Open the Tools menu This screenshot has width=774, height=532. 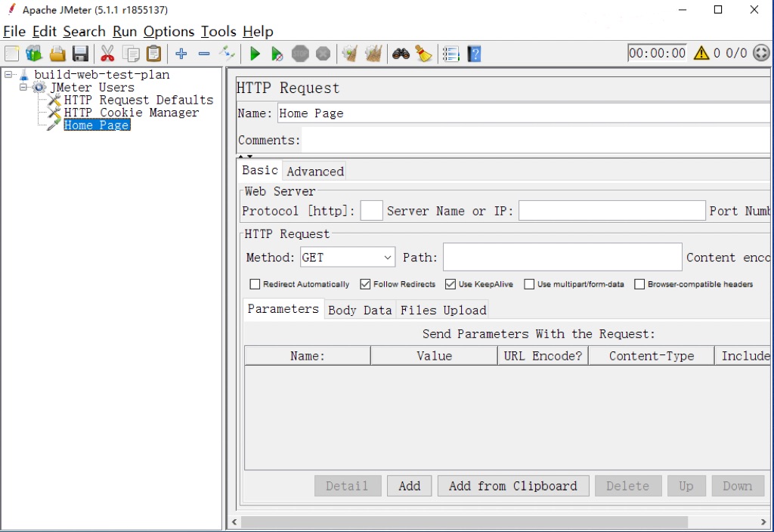tap(218, 32)
